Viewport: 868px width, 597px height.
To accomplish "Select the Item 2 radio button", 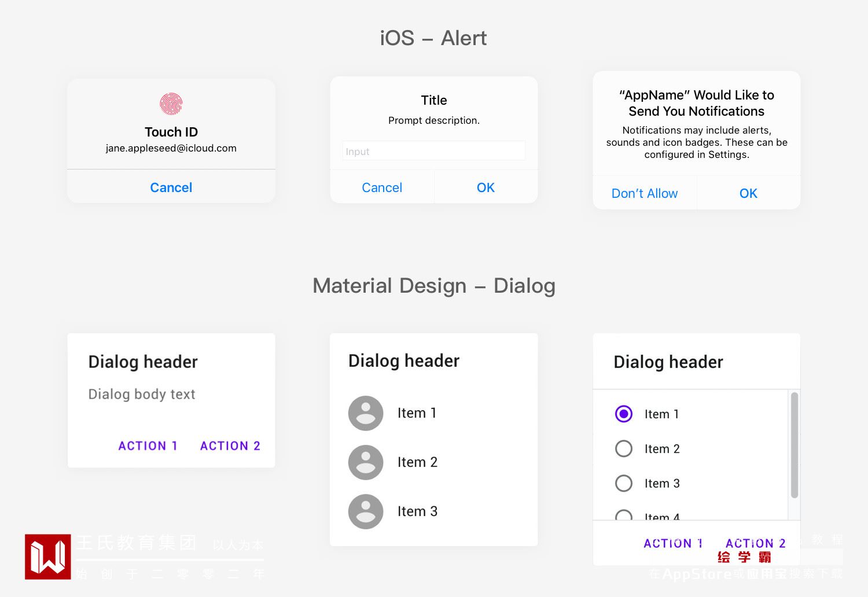I will pos(624,449).
